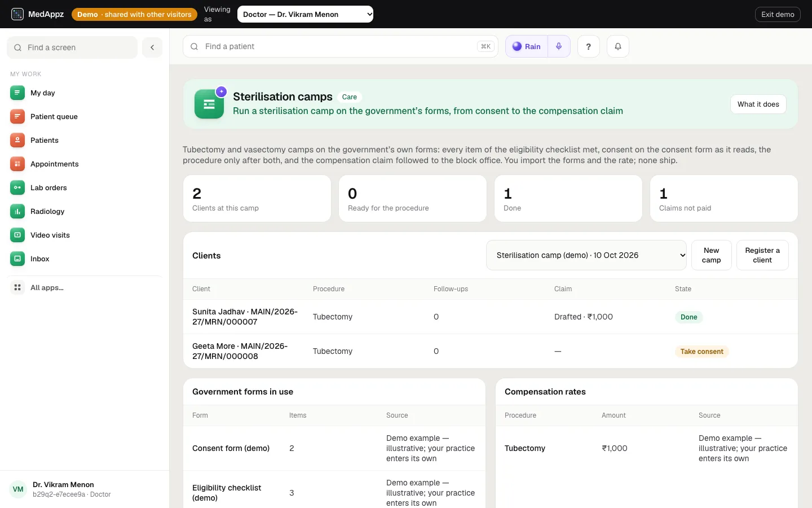The image size is (812, 508).
Task: Click the Follow-ups column header
Action: click(451, 289)
